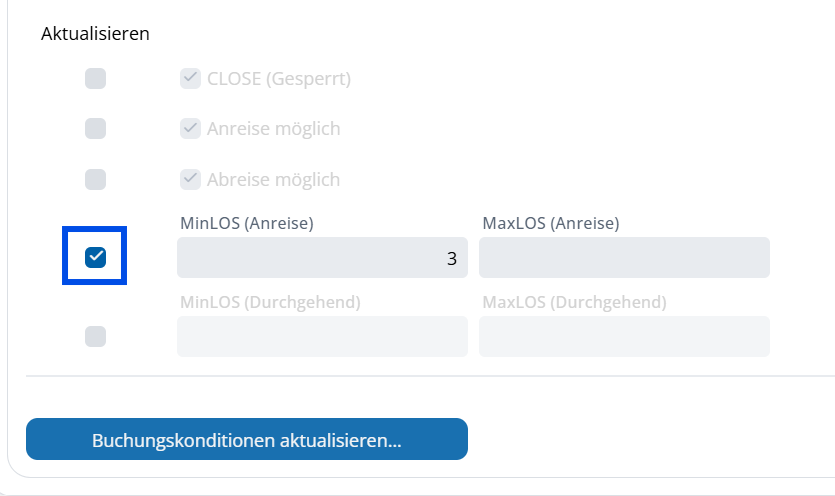Click the Anreise möglich label text
The width and height of the screenshot is (835, 496).
click(274, 129)
